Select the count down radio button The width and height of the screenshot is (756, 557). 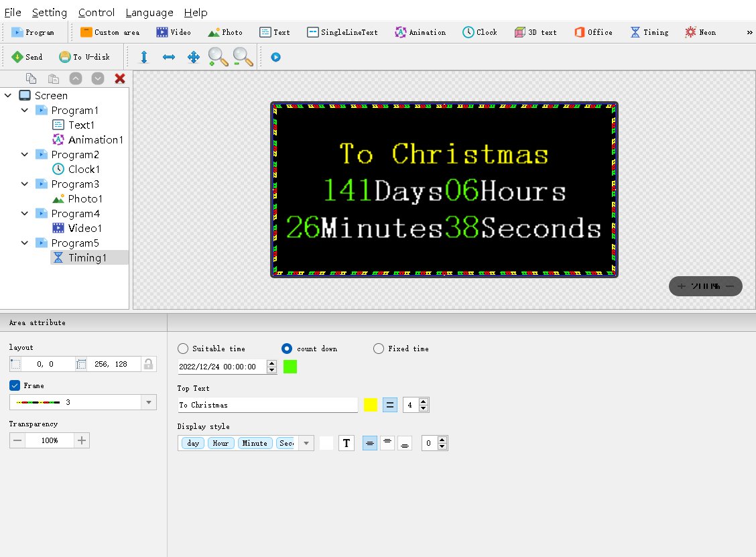[287, 349]
